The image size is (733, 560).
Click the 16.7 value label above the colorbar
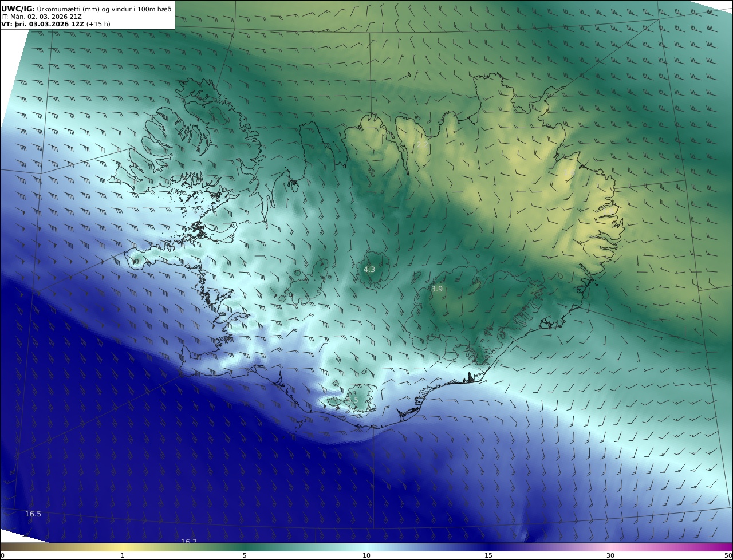point(189,541)
